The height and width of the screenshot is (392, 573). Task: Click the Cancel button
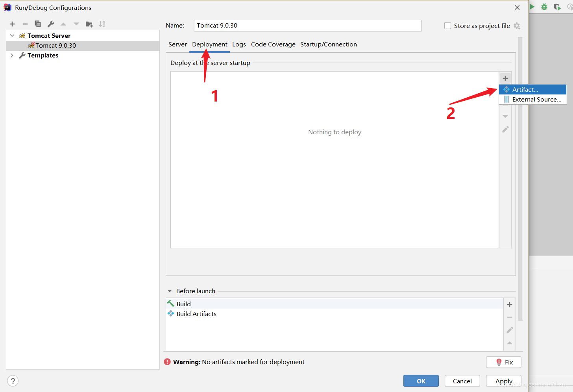tap(462, 381)
